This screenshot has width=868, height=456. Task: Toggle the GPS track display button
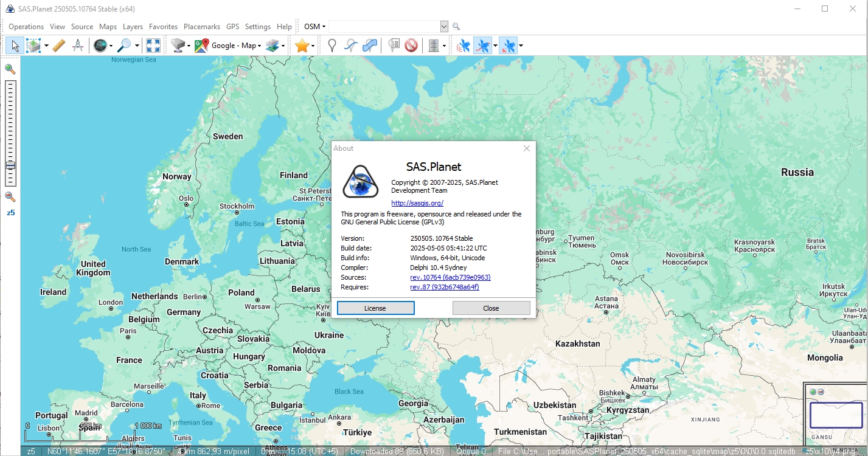coord(482,46)
